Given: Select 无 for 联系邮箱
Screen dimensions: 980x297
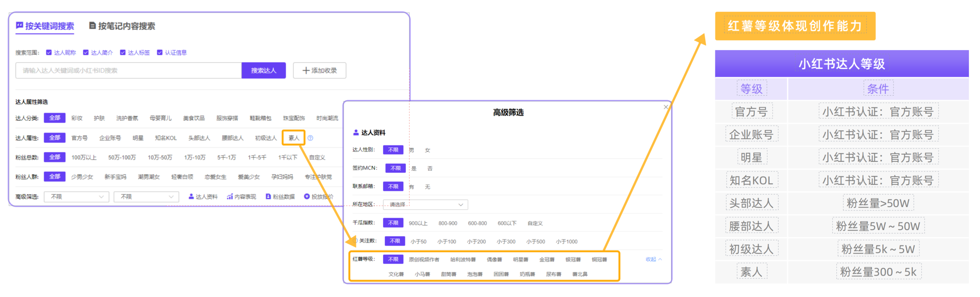Looking at the screenshot, I should [427, 187].
